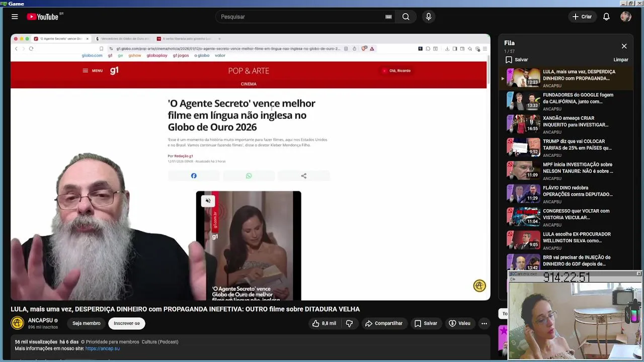Image resolution: width=644 pixels, height=362 pixels.
Task: Click the g1.globo.com address bar
Action: tap(228, 49)
